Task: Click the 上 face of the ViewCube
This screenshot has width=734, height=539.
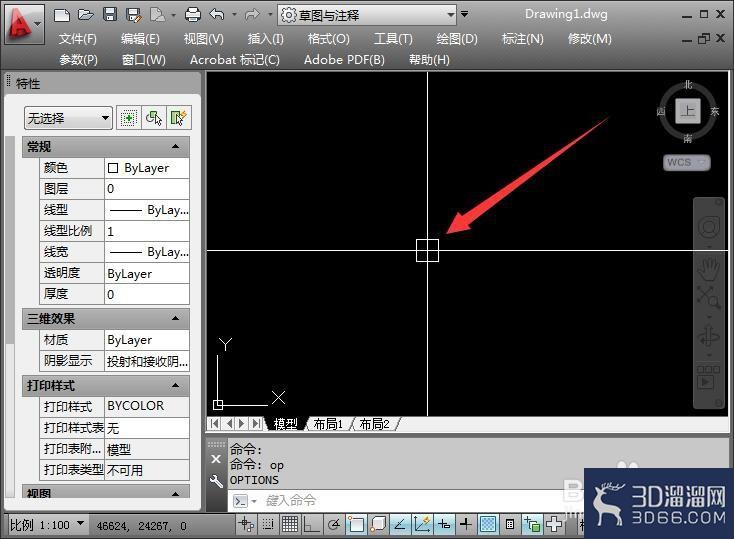Action: pyautogui.click(x=688, y=111)
